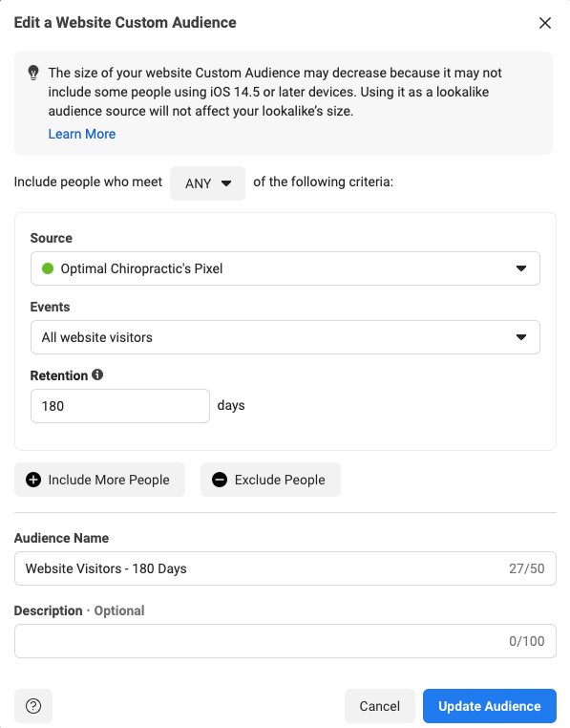Focus the Retention days input field
This screenshot has height=728, width=570.
point(120,406)
